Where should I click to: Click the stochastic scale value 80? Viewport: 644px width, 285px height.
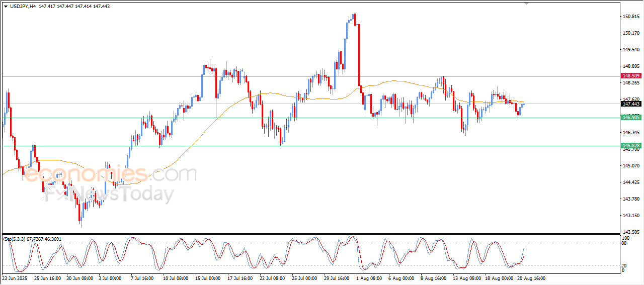point(625,243)
